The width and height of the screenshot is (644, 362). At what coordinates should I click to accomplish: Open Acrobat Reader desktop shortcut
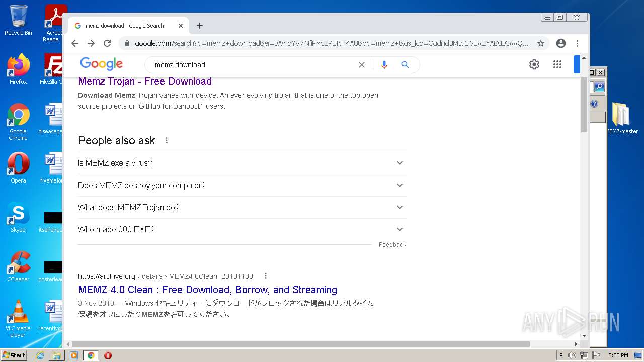tap(53, 23)
